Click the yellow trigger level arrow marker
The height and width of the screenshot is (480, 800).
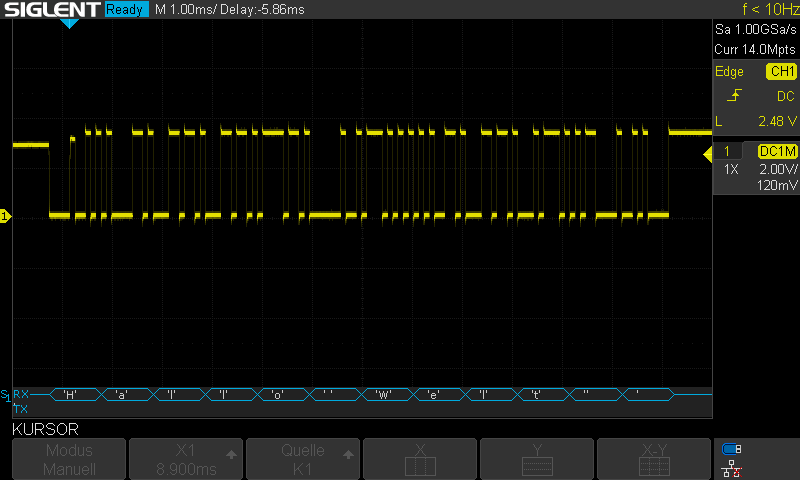tap(708, 154)
